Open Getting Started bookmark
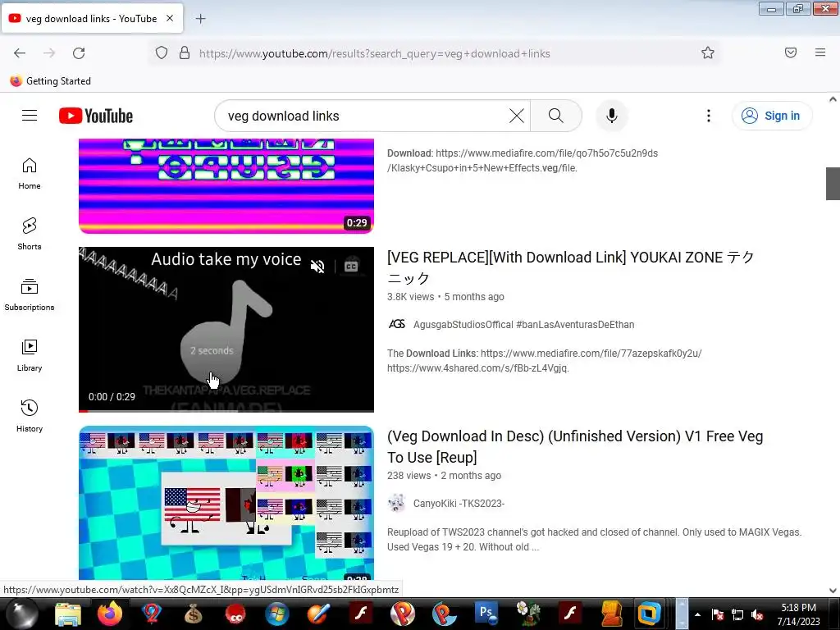The width and height of the screenshot is (840, 630). tap(50, 81)
